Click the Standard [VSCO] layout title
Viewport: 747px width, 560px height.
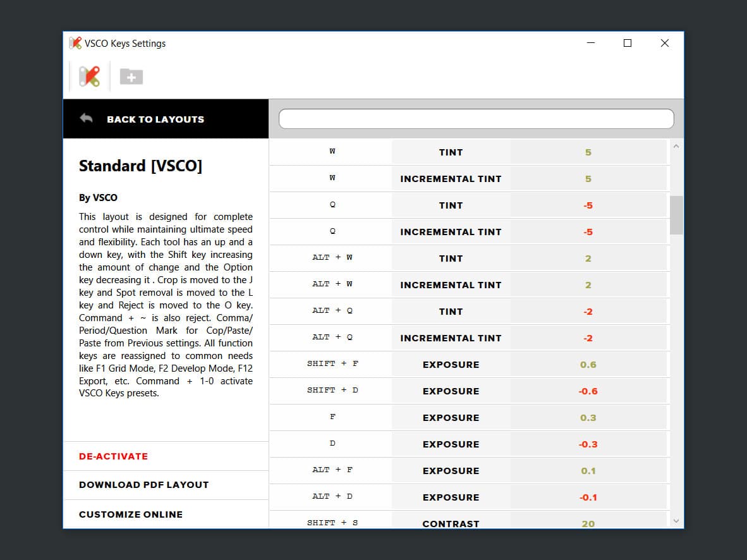coord(140,166)
